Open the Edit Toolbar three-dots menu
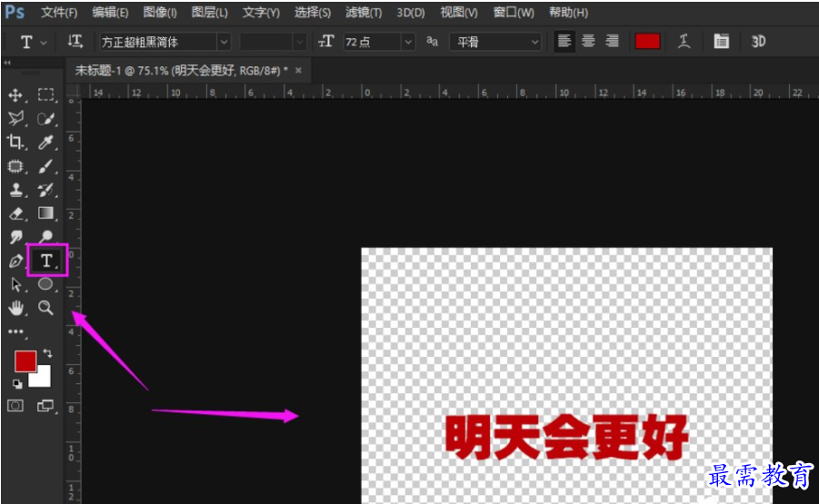The image size is (819, 504). coord(15,331)
